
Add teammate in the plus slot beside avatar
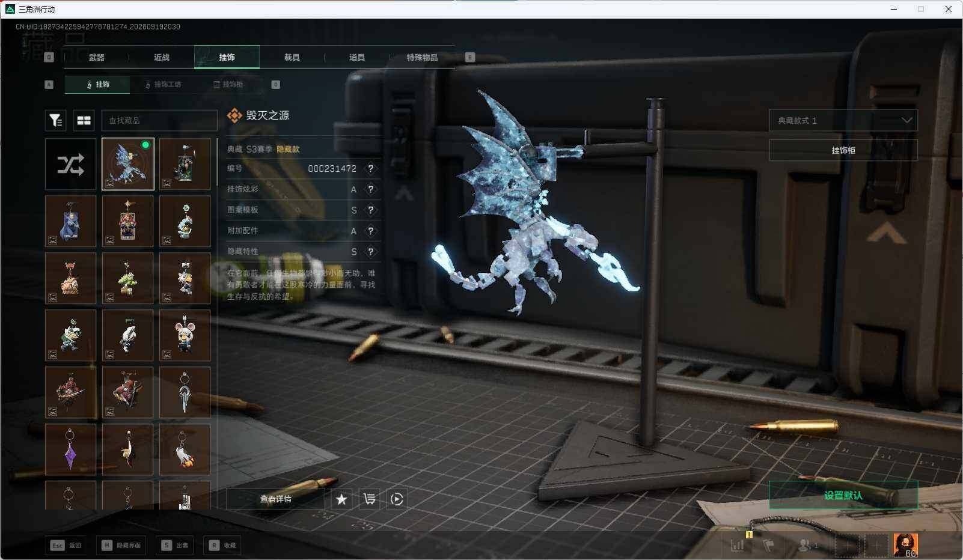(876, 545)
